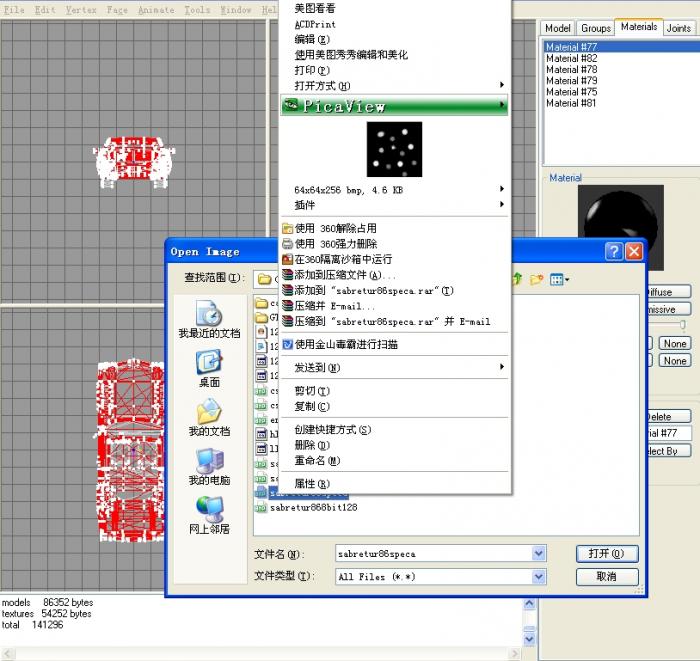Screen dimensions: 700x661
Task: Open My Computer in the dialog sidebar
Action: click(x=209, y=460)
